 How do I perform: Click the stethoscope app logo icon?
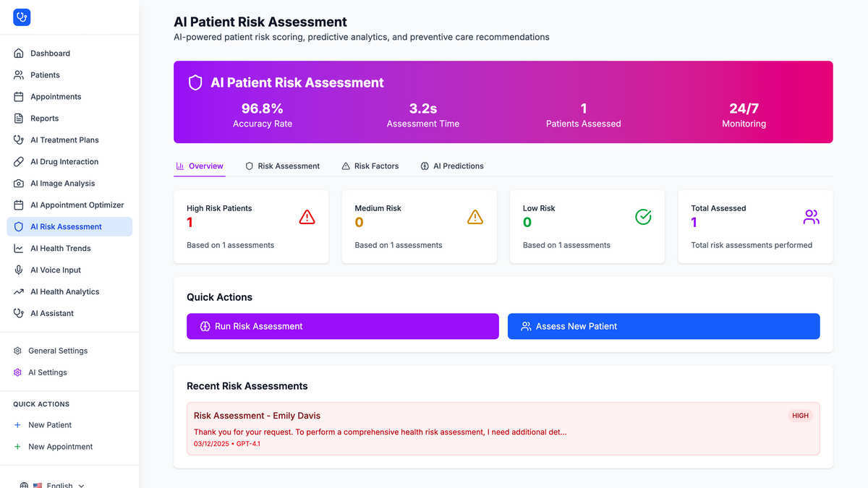[22, 17]
